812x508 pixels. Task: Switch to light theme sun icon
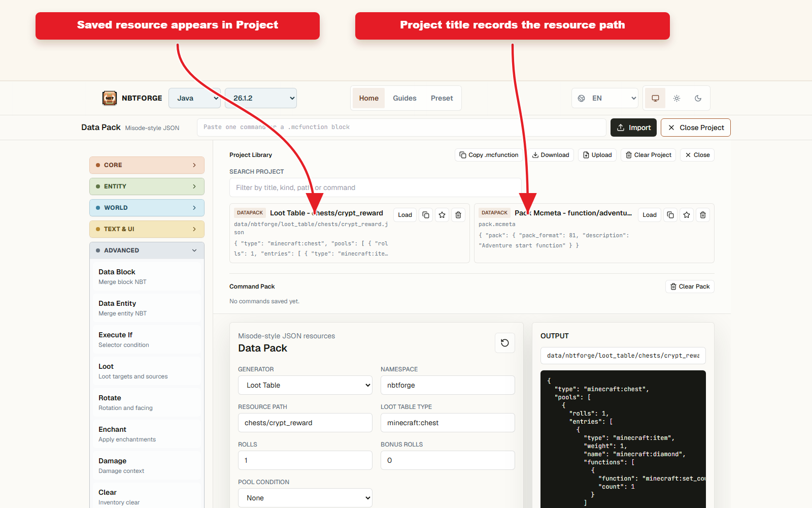[676, 98]
